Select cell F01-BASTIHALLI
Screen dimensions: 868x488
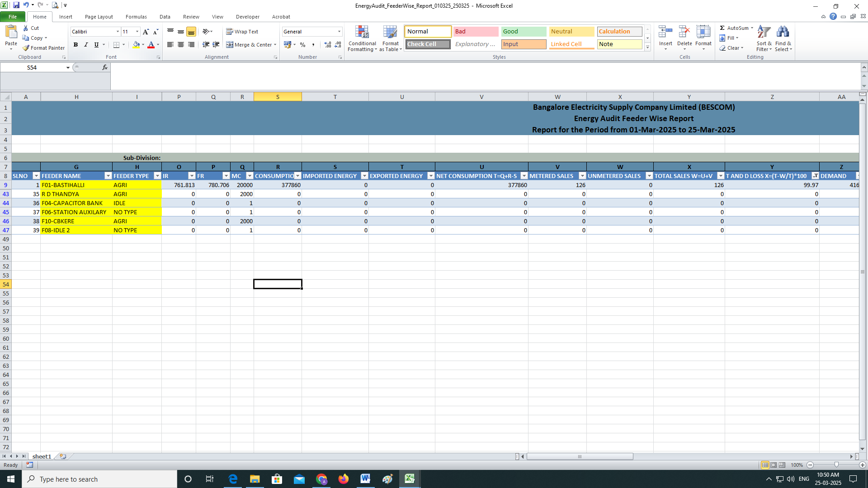(x=76, y=185)
